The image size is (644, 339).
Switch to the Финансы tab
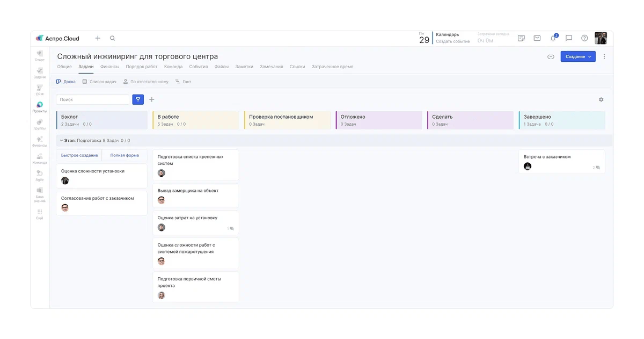(x=109, y=67)
